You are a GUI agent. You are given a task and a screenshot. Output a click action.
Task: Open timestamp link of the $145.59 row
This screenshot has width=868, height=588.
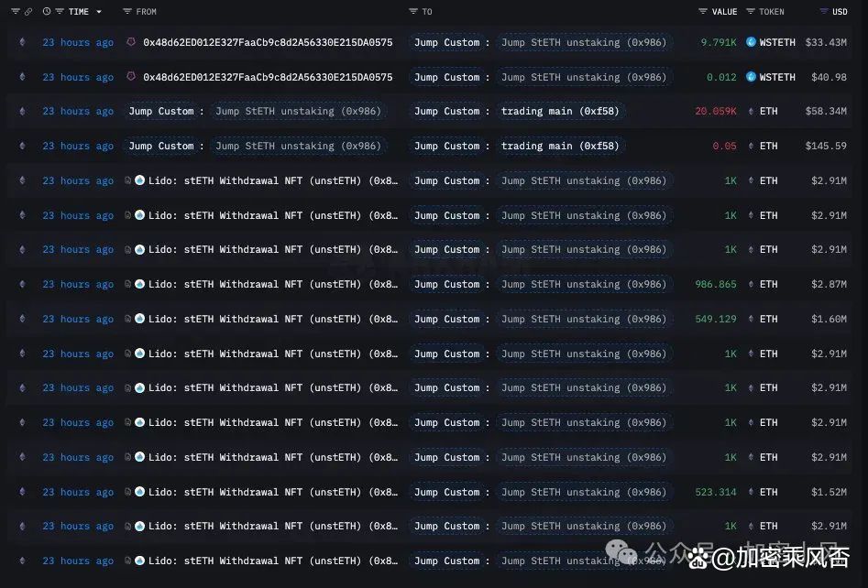pyautogui.click(x=78, y=146)
